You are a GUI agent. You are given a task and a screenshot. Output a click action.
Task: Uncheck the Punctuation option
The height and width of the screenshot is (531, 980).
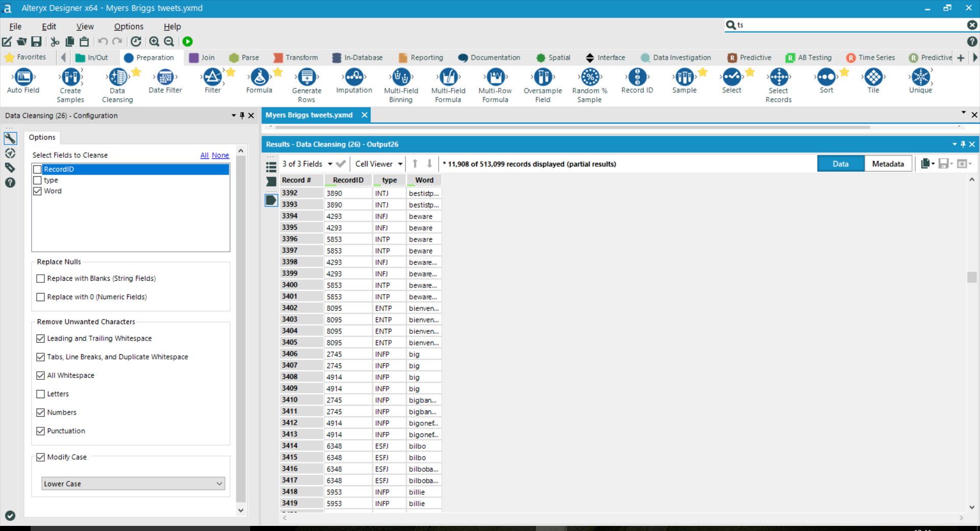(x=41, y=431)
